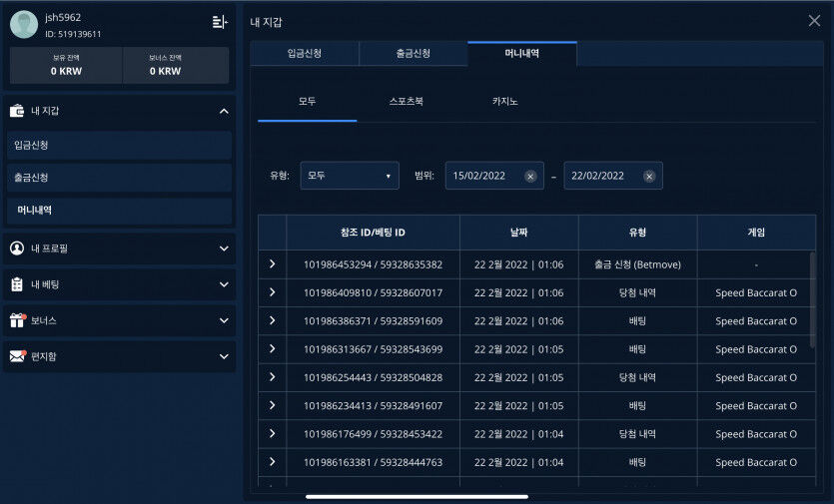Click ID text 101986386371 / 59328591609
Viewport: 834px width, 504px height.
click(373, 320)
